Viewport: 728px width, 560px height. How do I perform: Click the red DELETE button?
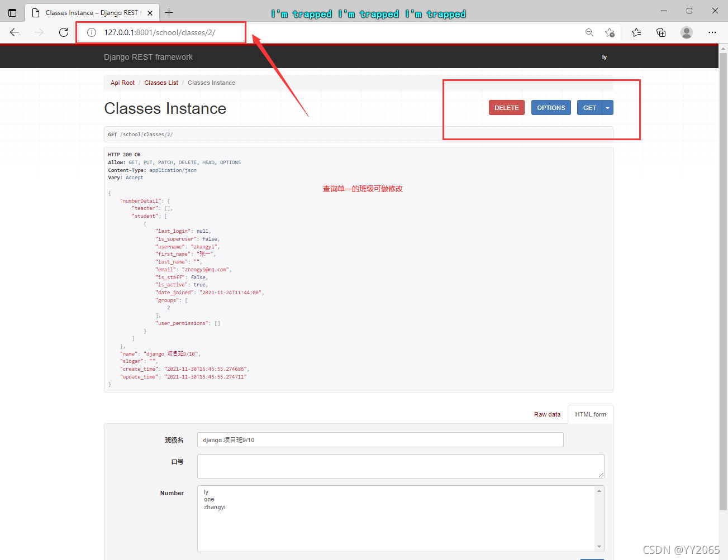[x=506, y=108]
